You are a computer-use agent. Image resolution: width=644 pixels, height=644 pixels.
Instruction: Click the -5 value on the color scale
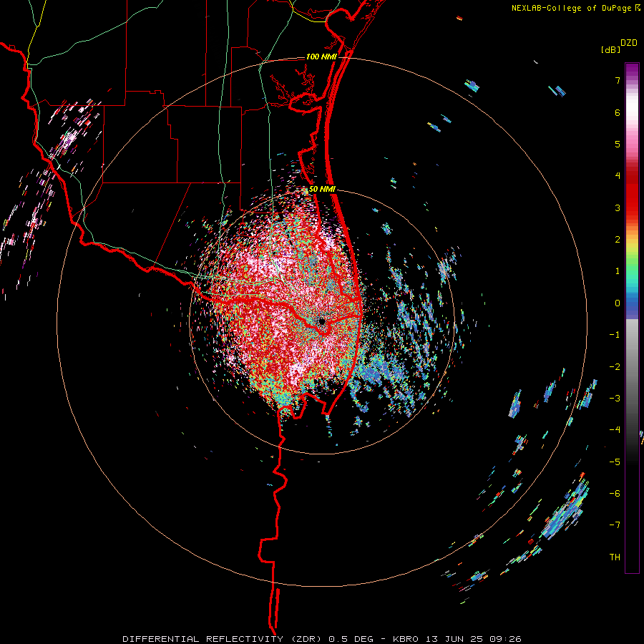tap(615, 462)
